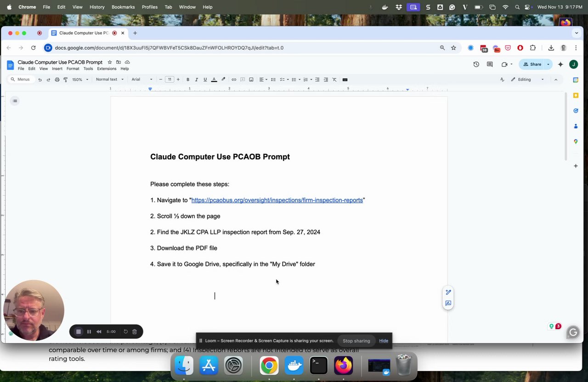The height and width of the screenshot is (382, 588).
Task: Bookmark this page with the star
Action: pyautogui.click(x=453, y=48)
